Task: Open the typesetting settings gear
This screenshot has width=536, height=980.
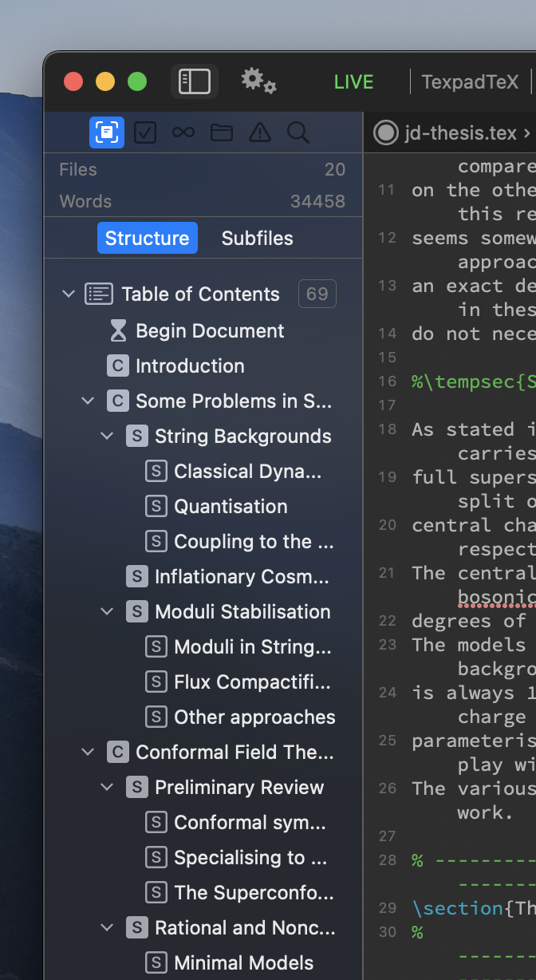Action: point(258,81)
